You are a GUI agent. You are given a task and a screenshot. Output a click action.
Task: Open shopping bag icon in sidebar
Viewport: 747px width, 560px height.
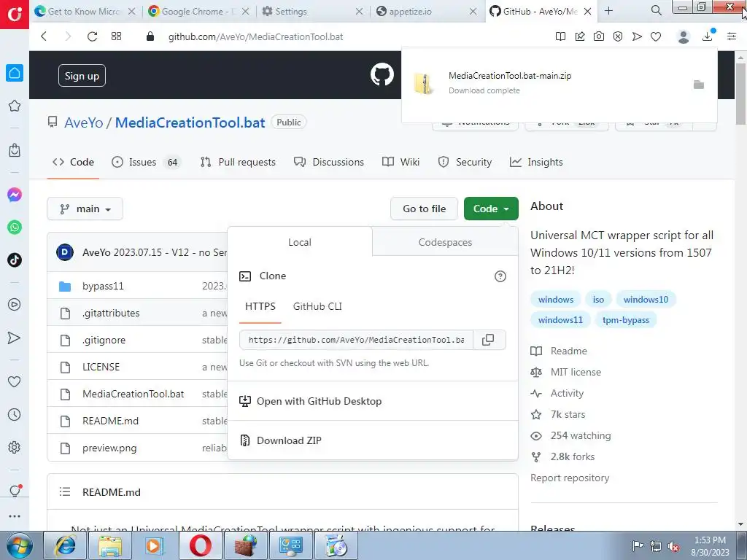[x=15, y=150]
